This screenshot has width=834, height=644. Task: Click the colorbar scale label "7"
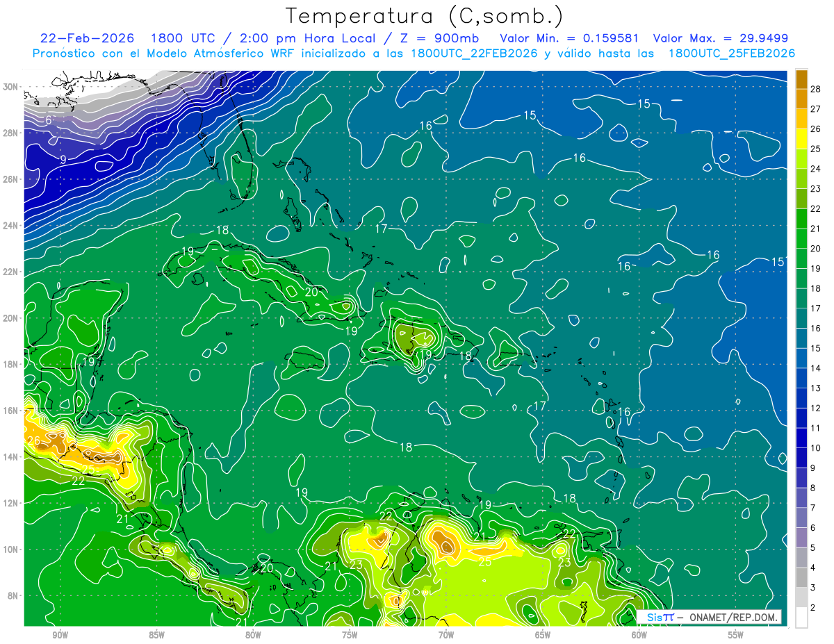pos(813,508)
